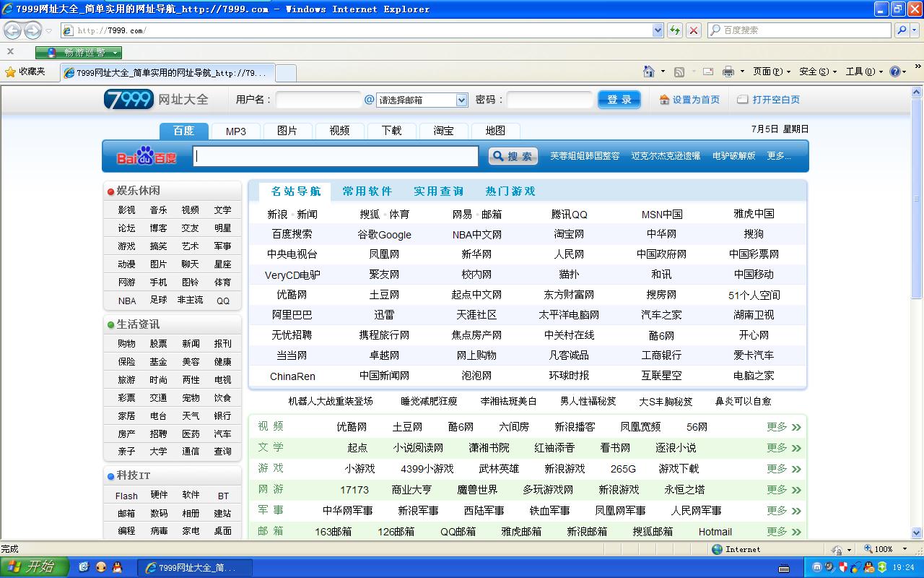Click the 股票 link under 生活资讯

point(158,344)
